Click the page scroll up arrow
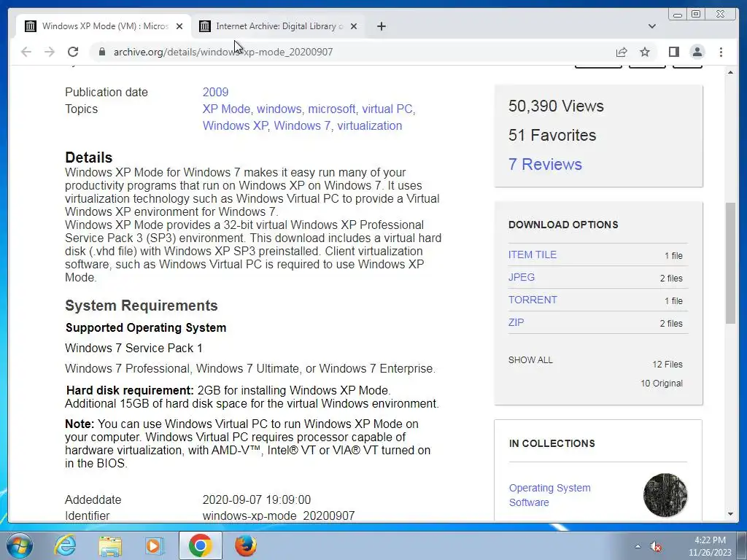The width and height of the screenshot is (747, 560). [x=730, y=72]
